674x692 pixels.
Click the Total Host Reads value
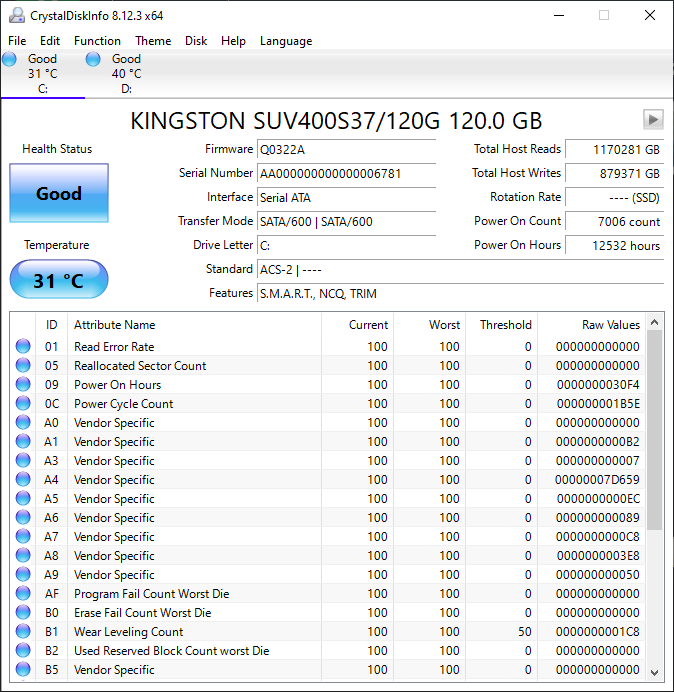click(x=614, y=150)
